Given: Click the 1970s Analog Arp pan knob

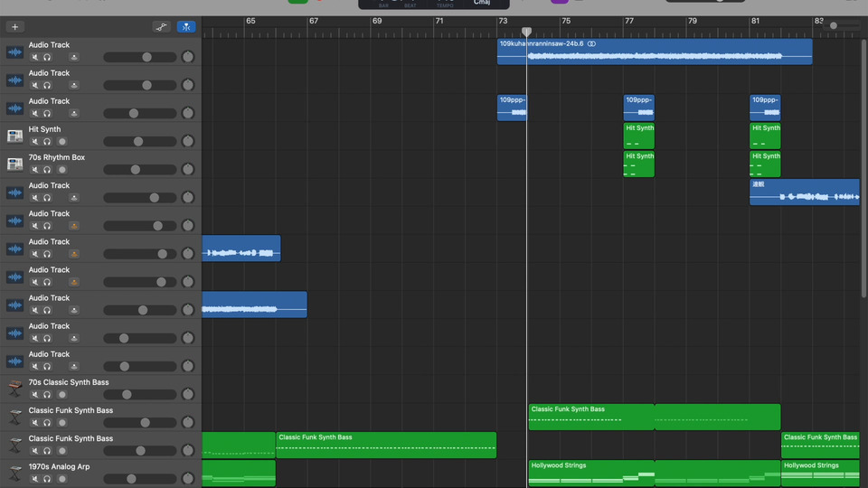Looking at the screenshot, I should [x=188, y=478].
